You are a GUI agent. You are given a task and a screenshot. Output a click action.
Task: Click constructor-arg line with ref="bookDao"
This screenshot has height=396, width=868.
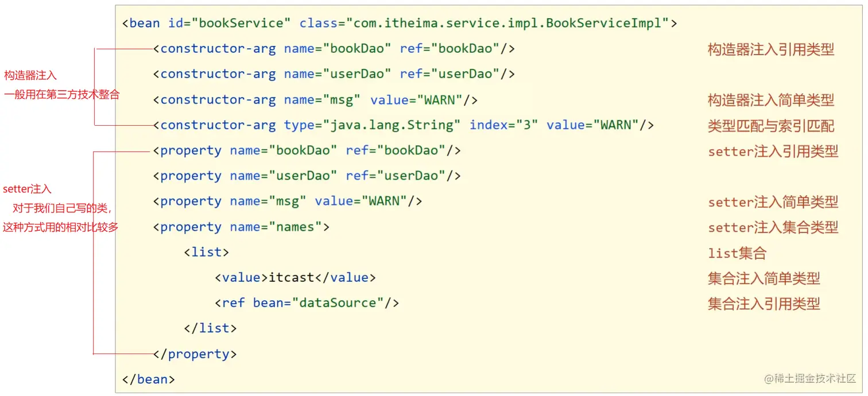(x=334, y=49)
